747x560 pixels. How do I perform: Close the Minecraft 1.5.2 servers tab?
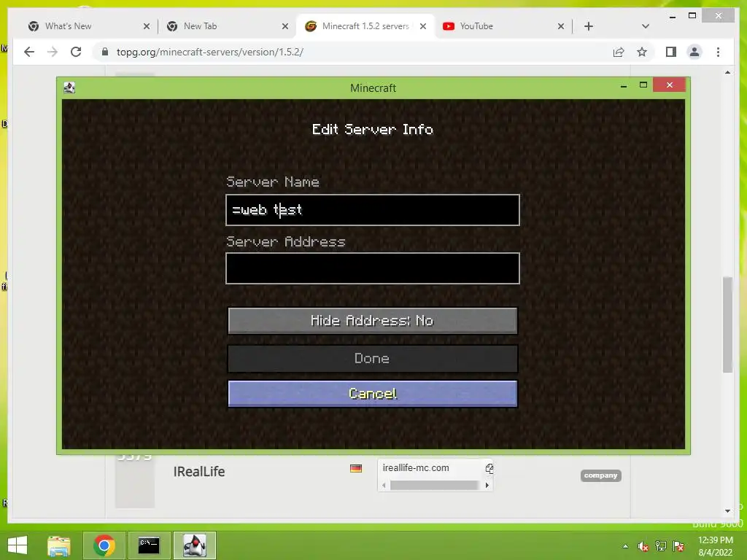point(423,26)
